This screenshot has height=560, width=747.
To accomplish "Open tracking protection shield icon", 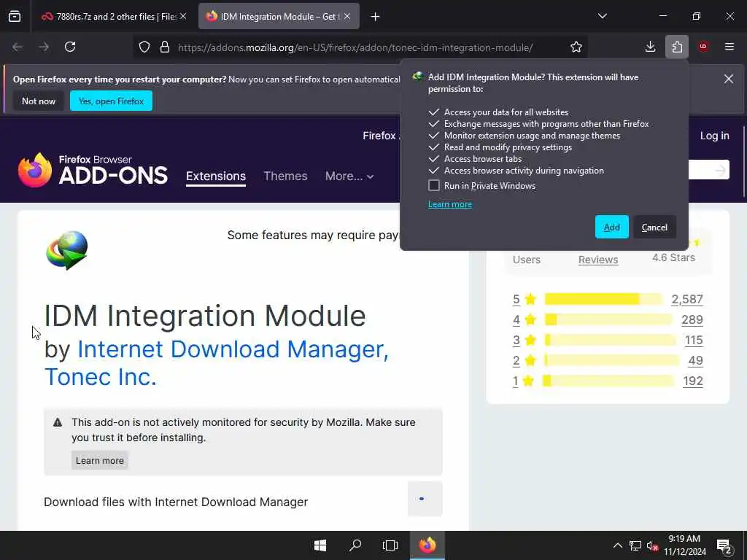I will point(144,47).
